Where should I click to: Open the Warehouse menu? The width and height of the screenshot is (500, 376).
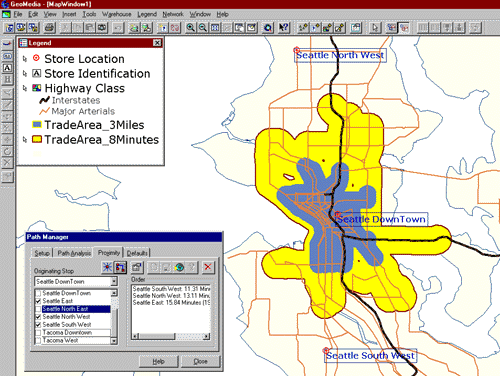tap(117, 14)
